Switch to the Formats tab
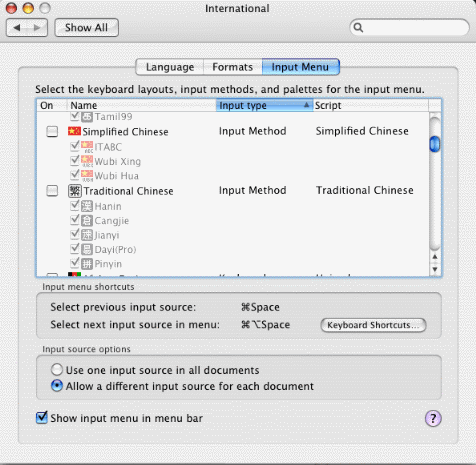The width and height of the screenshot is (476, 465). click(233, 67)
